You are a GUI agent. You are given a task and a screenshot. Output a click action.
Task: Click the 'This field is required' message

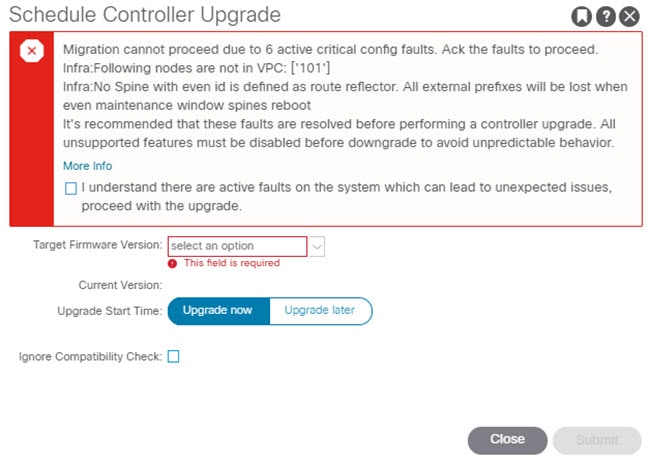click(x=232, y=263)
